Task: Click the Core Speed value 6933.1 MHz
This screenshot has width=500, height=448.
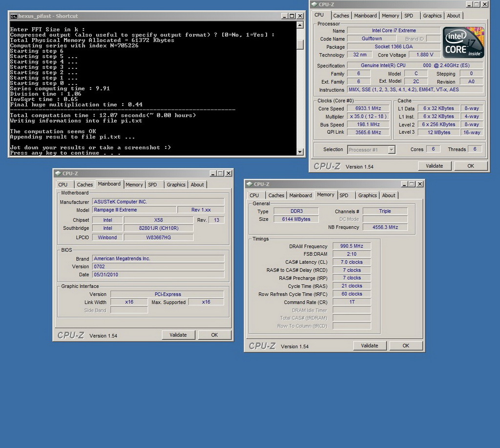Action: [368, 108]
